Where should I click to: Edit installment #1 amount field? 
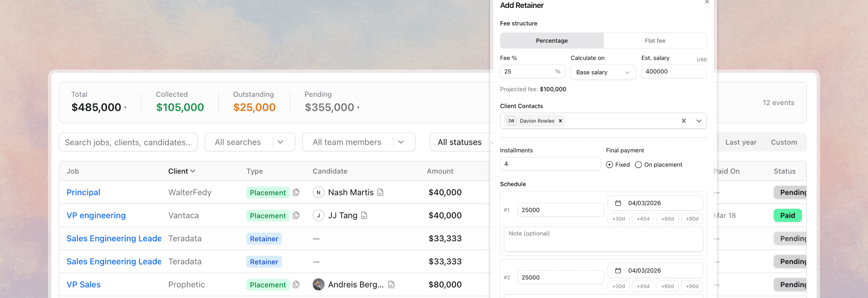click(560, 210)
